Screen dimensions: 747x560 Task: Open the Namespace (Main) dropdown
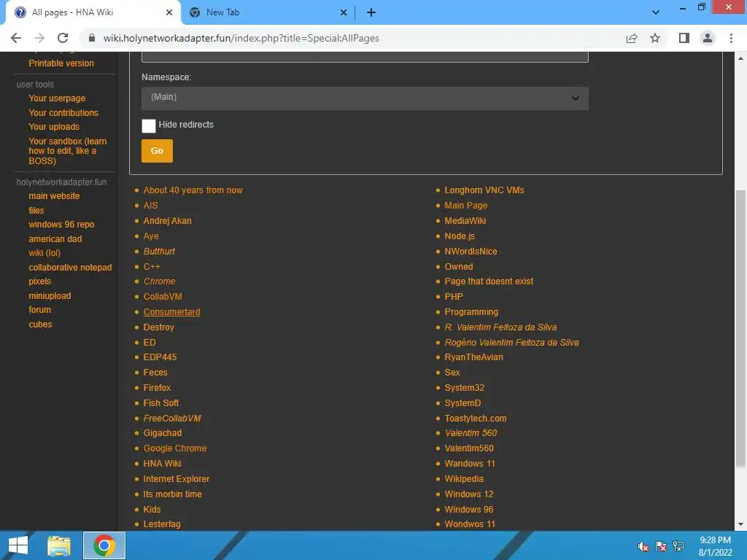[365, 98]
